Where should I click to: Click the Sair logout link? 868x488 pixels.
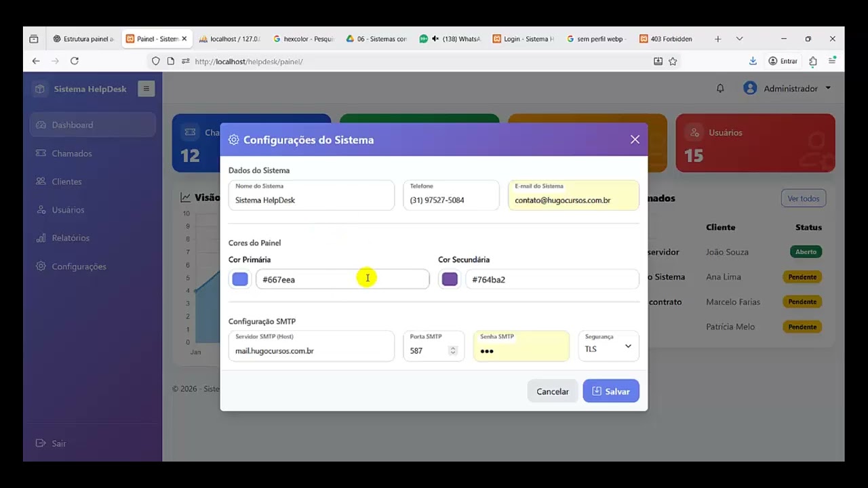(51, 443)
